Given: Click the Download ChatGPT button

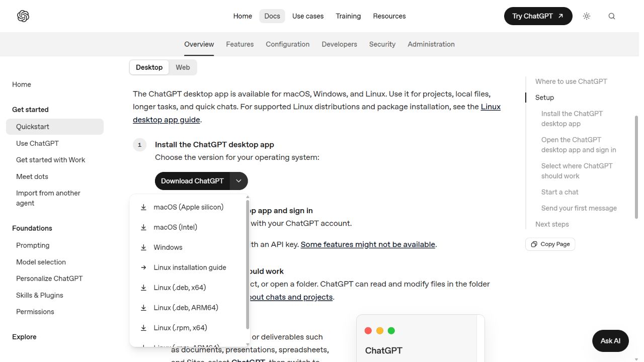Looking at the screenshot, I should [x=192, y=181].
